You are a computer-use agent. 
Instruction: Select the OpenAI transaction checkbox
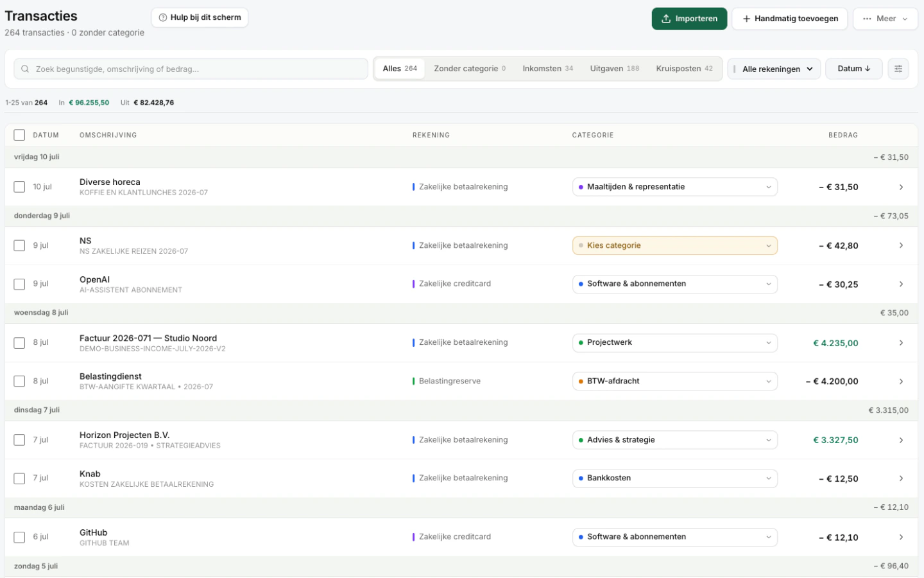pyautogui.click(x=19, y=284)
